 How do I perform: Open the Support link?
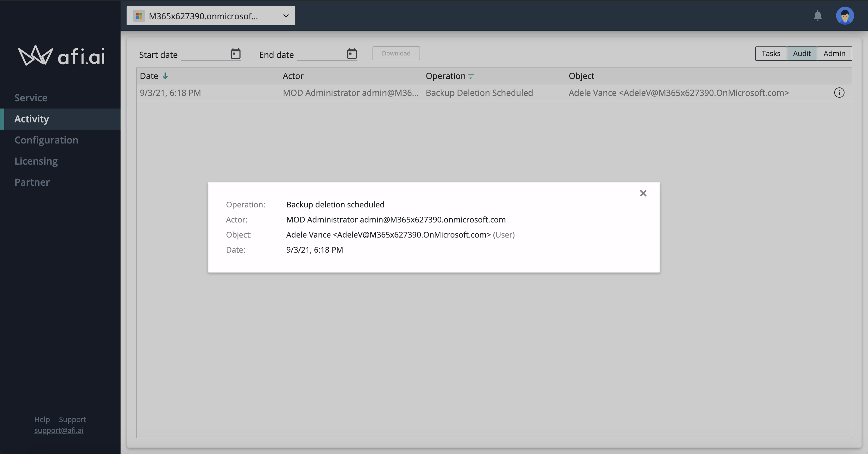[72, 419]
